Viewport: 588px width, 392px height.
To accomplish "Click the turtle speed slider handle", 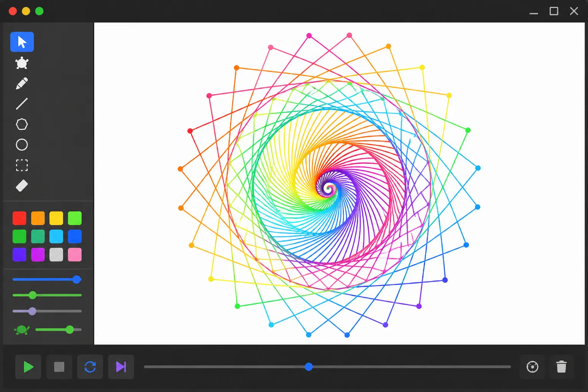I will click(x=69, y=330).
